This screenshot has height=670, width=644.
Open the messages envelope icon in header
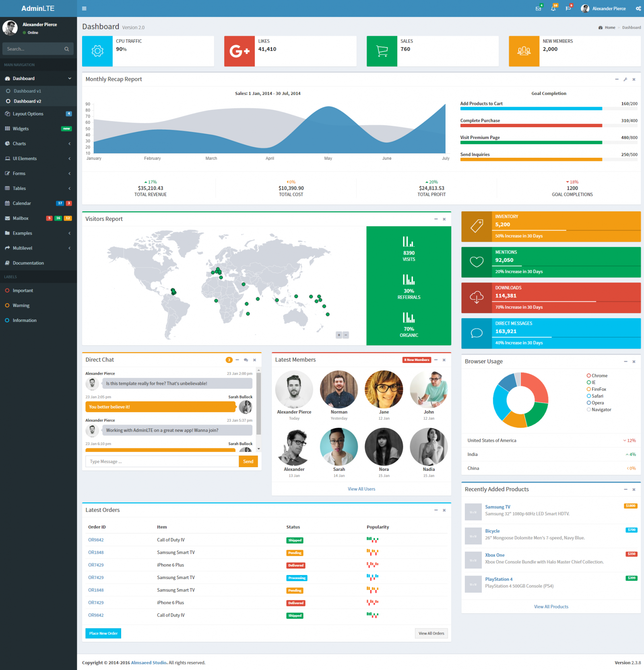(x=538, y=8)
